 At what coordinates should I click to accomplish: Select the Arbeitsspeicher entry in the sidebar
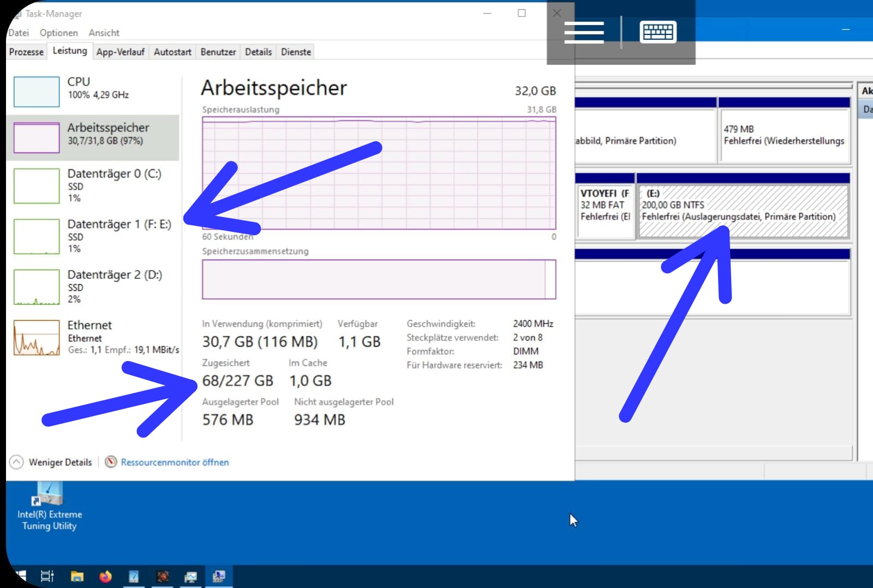pyautogui.click(x=93, y=137)
